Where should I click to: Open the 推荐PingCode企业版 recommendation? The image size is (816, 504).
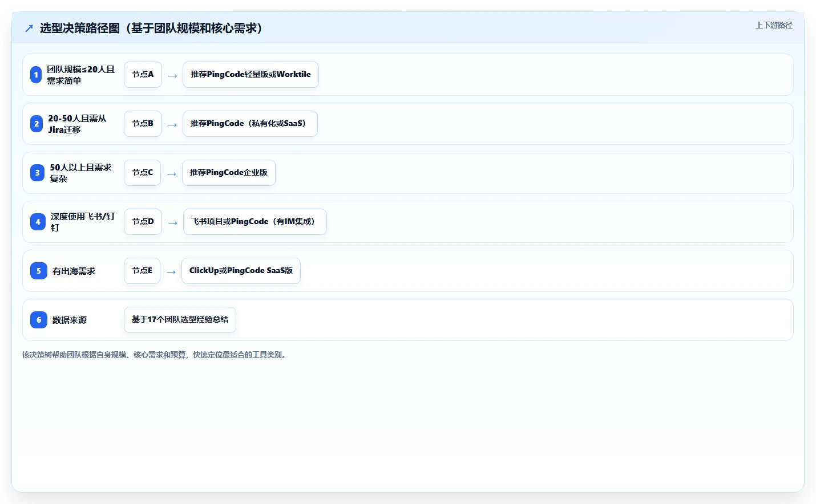(229, 173)
